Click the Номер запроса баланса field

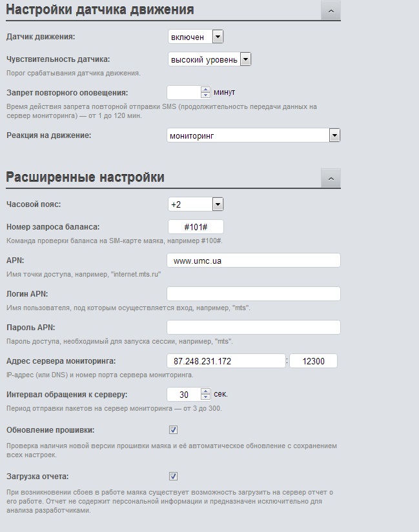tap(196, 226)
